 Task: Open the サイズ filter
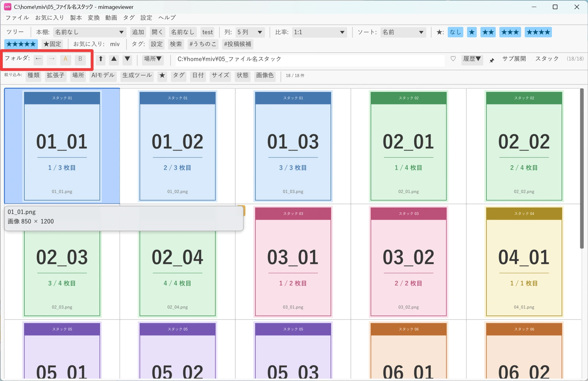tap(221, 75)
